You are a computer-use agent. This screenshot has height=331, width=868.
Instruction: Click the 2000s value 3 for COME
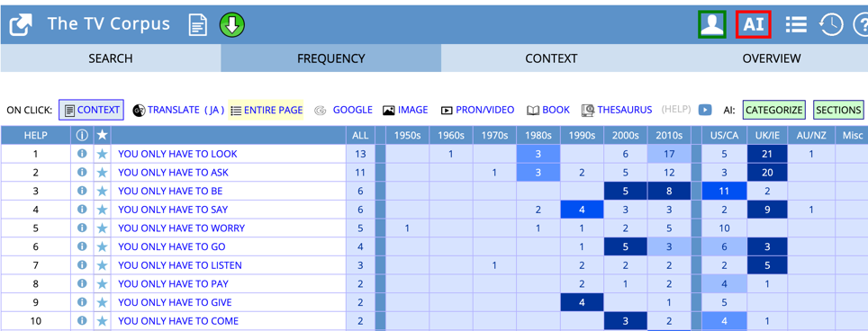coord(626,321)
